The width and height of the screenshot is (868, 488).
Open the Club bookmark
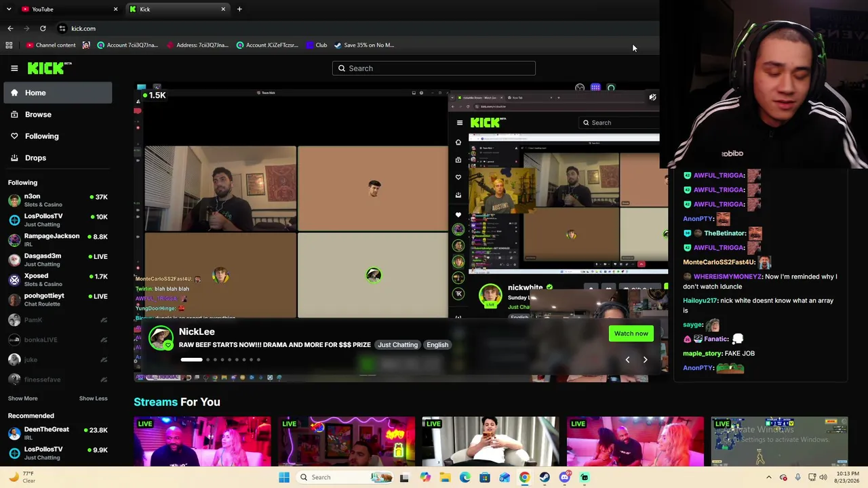[316, 45]
